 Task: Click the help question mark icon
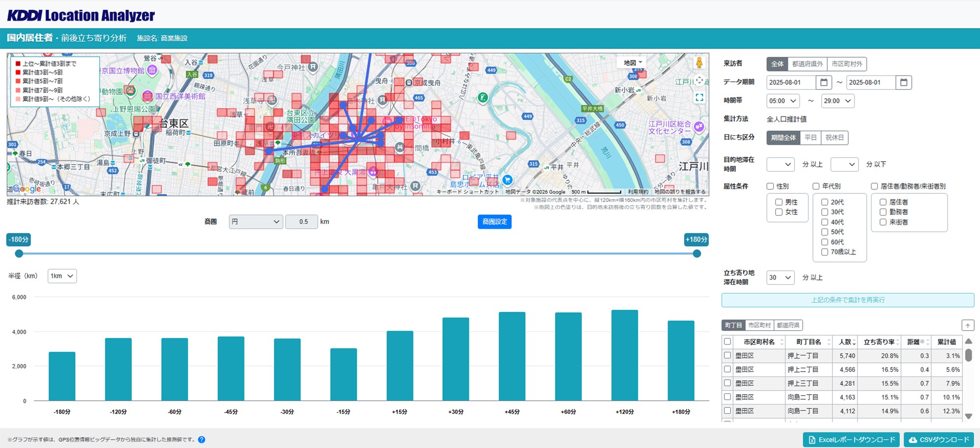click(x=201, y=440)
